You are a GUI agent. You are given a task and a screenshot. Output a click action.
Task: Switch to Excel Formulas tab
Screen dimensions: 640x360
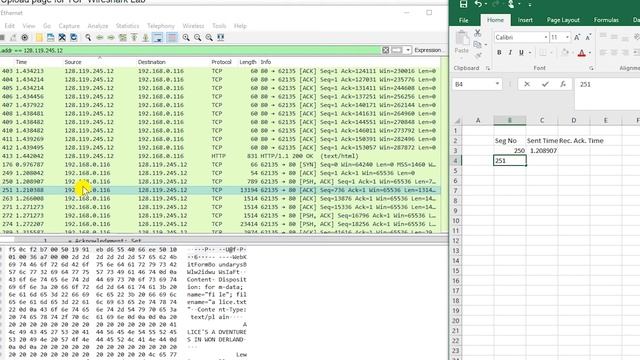pyautogui.click(x=606, y=20)
